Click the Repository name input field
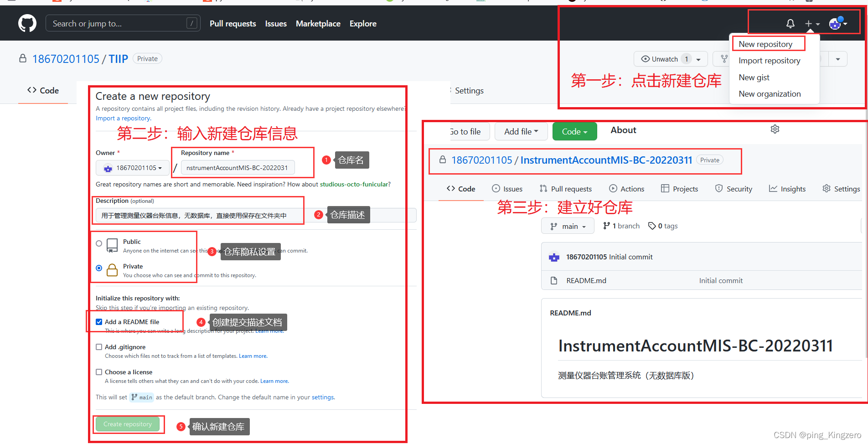The width and height of the screenshot is (868, 444). tap(238, 168)
